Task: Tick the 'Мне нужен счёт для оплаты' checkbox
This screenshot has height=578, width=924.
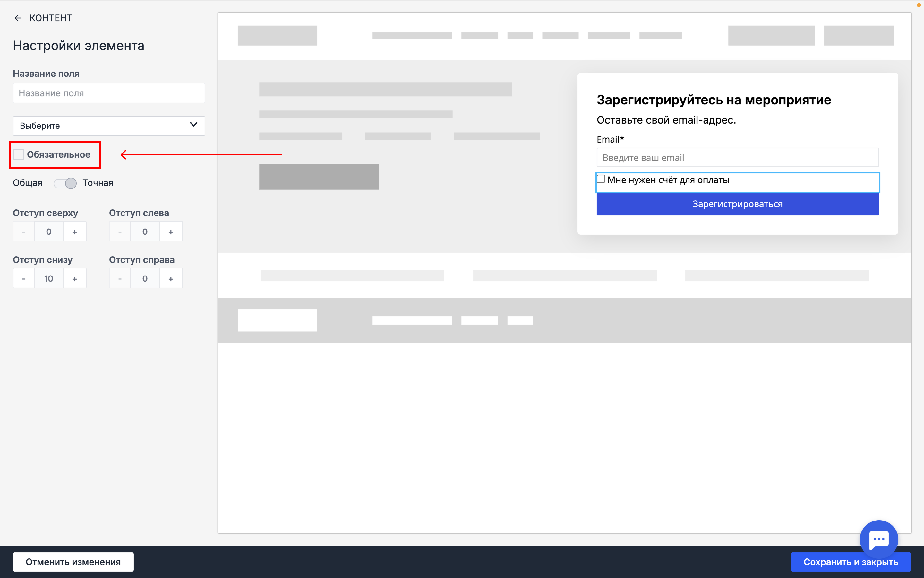Action: click(601, 179)
